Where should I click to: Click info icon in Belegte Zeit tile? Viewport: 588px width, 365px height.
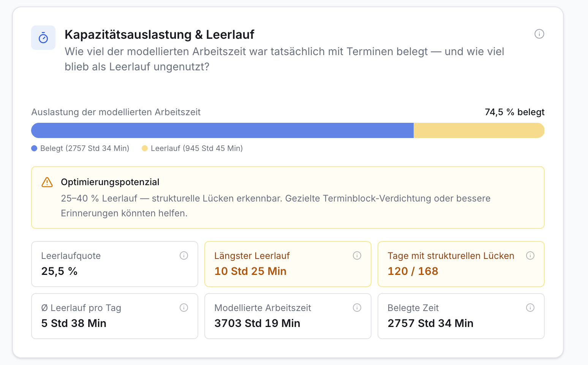(530, 308)
